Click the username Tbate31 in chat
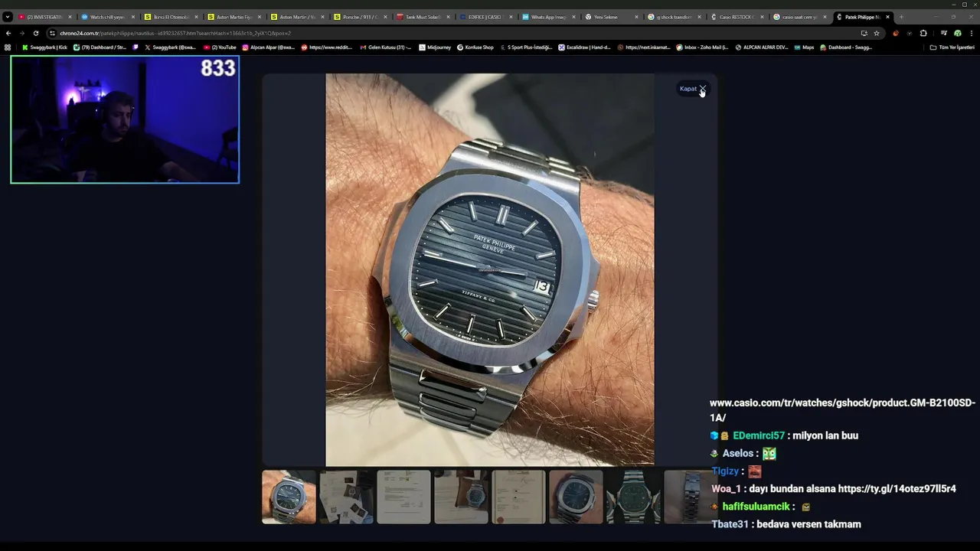The height and width of the screenshot is (551, 980). (x=730, y=524)
